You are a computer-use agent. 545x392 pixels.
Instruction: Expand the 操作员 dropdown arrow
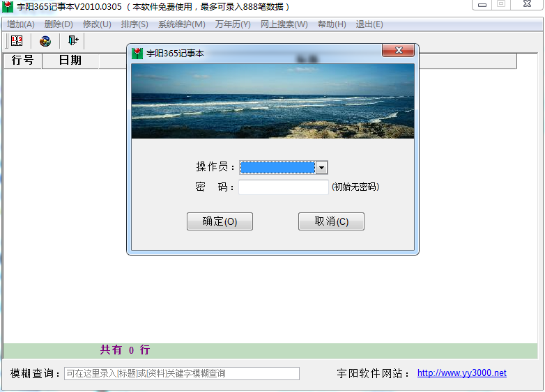pos(321,168)
